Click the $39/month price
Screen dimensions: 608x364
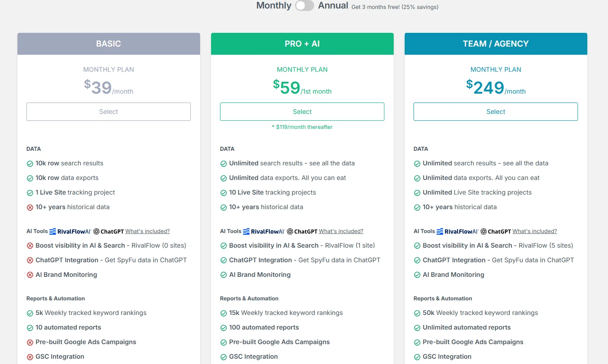click(108, 87)
